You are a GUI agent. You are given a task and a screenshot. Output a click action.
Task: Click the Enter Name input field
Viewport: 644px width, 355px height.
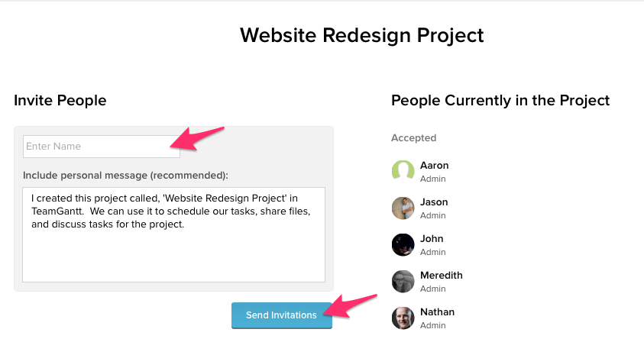102,147
